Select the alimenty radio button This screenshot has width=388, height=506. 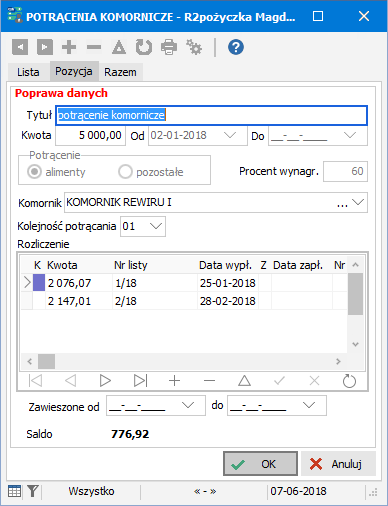pos(34,172)
